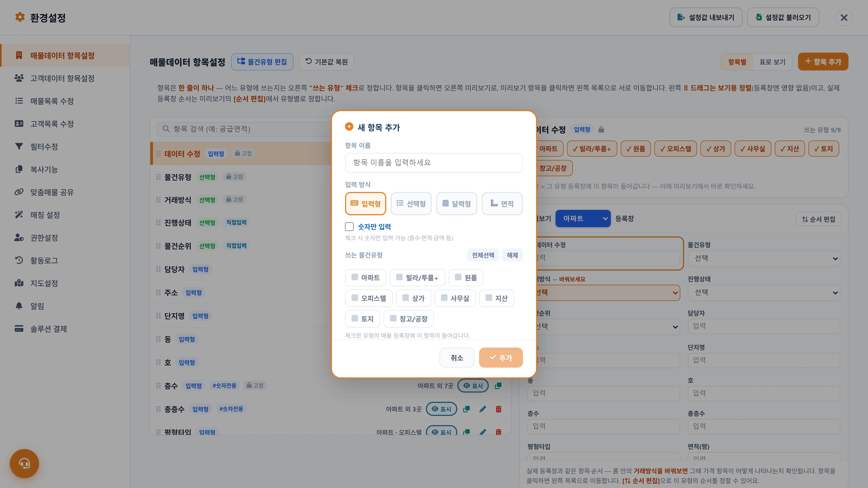The height and width of the screenshot is (488, 868).
Task: Click the 권한설정 user lock icon
Action: [x=19, y=237]
